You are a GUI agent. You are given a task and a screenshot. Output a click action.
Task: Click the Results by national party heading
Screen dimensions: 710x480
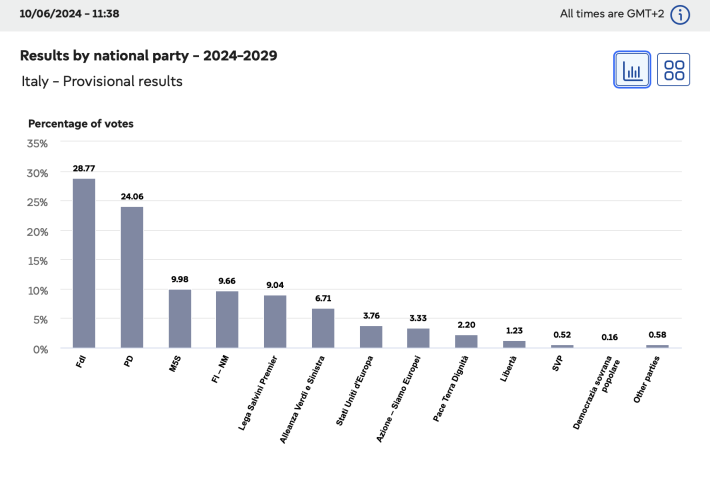[148, 55]
